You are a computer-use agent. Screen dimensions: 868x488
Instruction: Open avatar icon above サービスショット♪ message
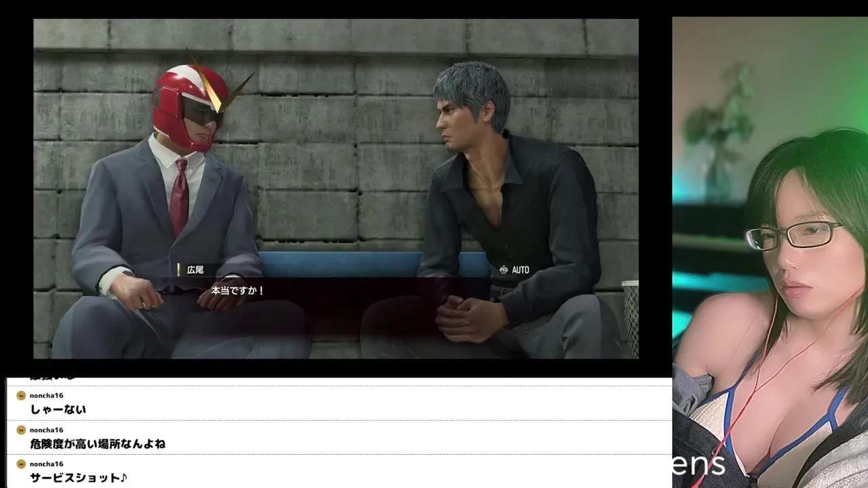click(x=21, y=464)
